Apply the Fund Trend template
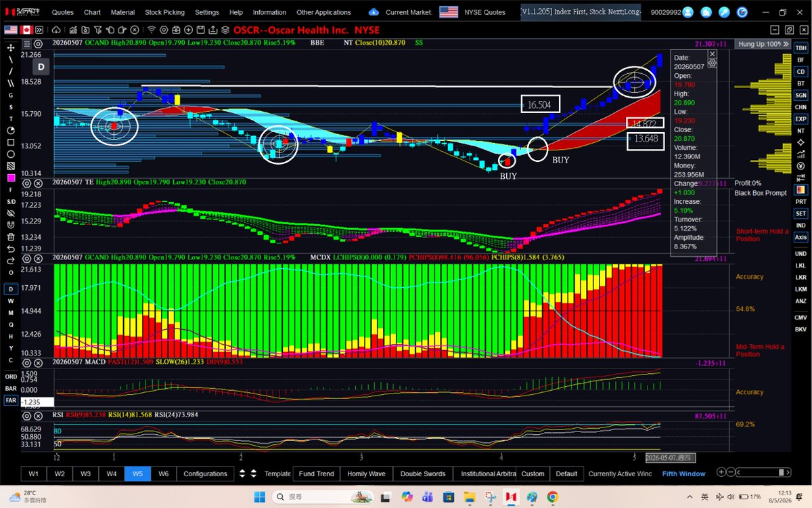The width and height of the screenshot is (812, 508). click(316, 473)
